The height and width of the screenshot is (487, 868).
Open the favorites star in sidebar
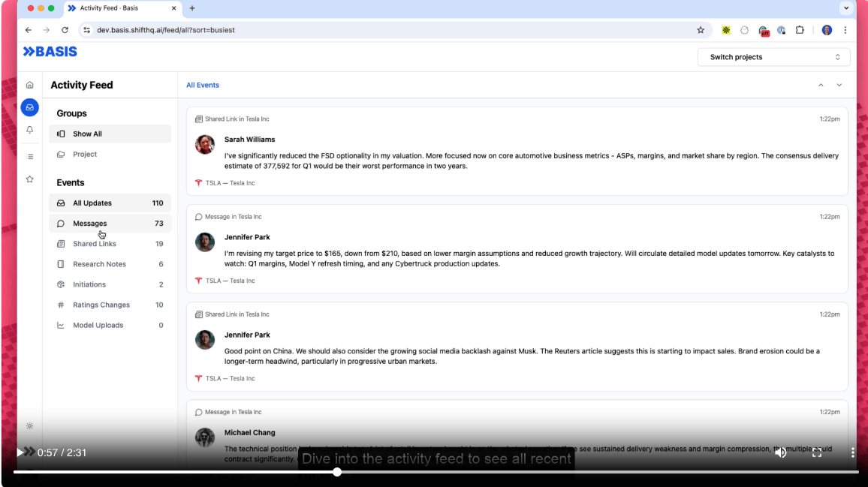30,179
